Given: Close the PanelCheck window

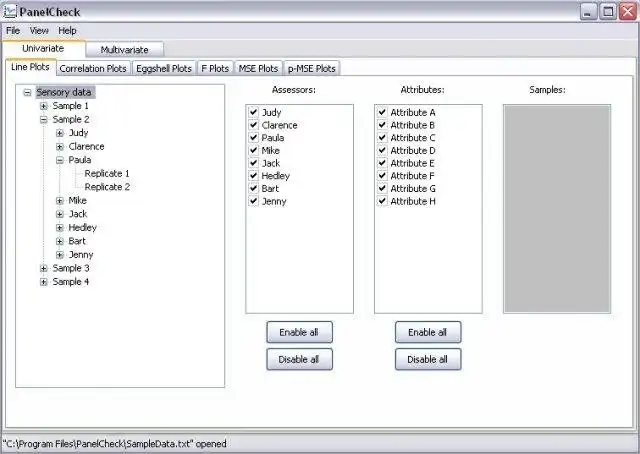Looking at the screenshot, I should (627, 12).
